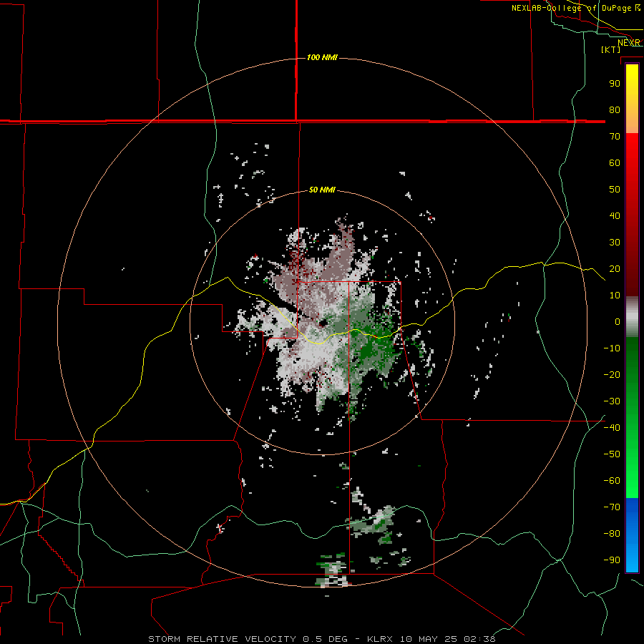Click the -30 value on the velocity scale
The image size is (644, 644).
point(612,401)
